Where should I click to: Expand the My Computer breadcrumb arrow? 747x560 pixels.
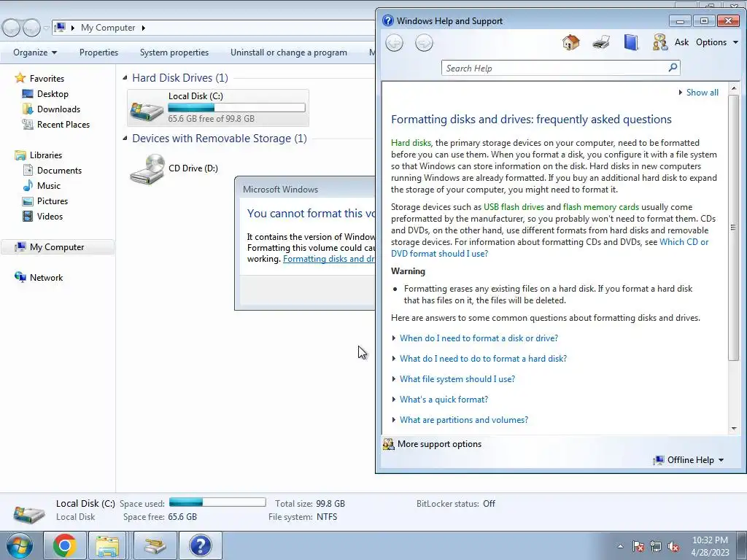(144, 28)
